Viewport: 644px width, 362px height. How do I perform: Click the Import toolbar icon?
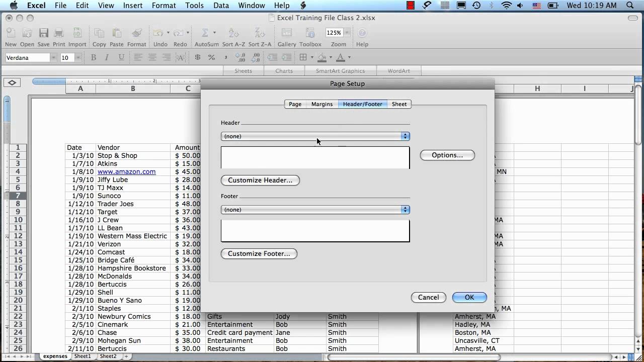click(x=77, y=33)
